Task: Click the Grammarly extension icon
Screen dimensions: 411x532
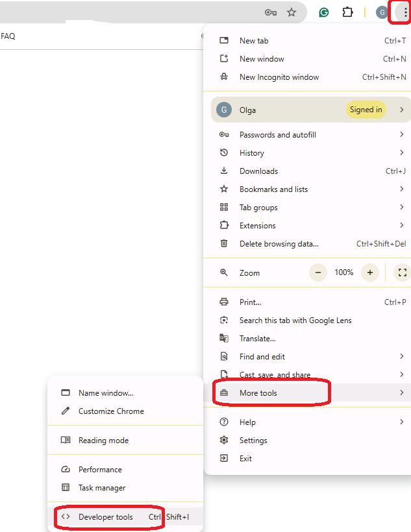Action: point(324,12)
